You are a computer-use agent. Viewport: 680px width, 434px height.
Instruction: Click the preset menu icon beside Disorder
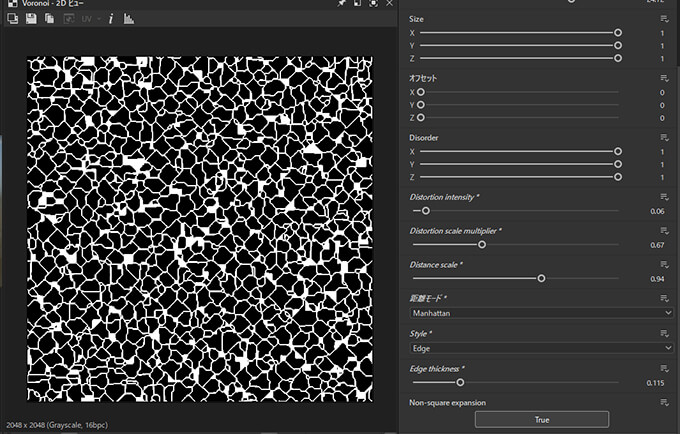point(664,137)
